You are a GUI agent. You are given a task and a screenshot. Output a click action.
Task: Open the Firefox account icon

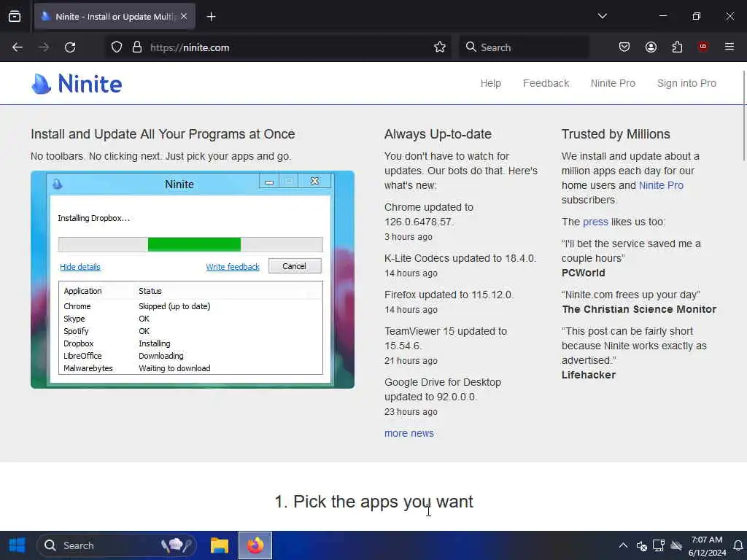tap(651, 47)
